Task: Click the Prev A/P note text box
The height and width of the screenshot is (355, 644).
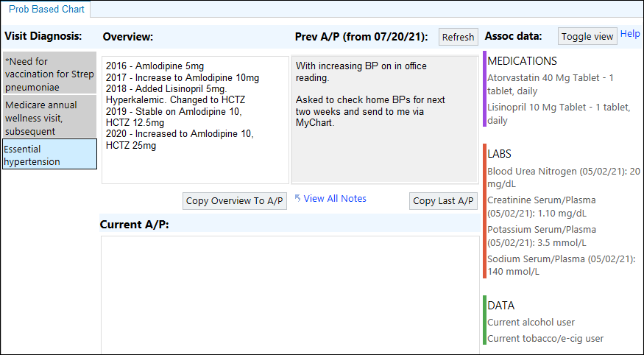Action: (385, 119)
